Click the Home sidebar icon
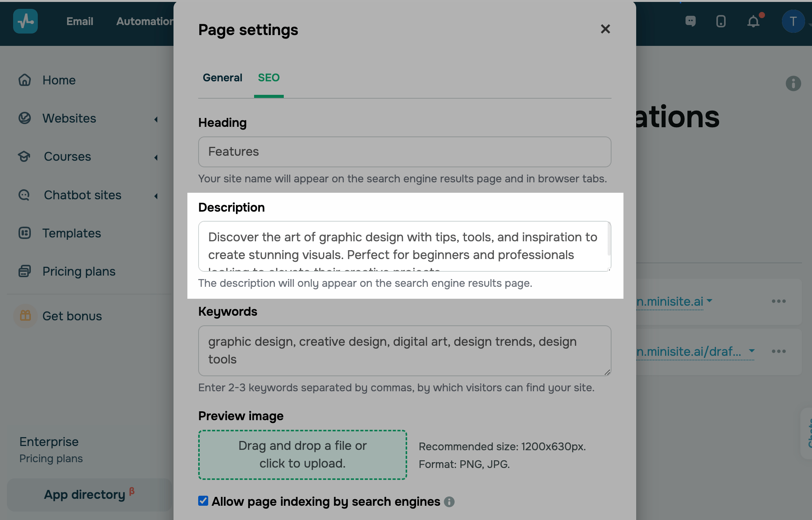Image resolution: width=812 pixels, height=520 pixels. pos(25,80)
